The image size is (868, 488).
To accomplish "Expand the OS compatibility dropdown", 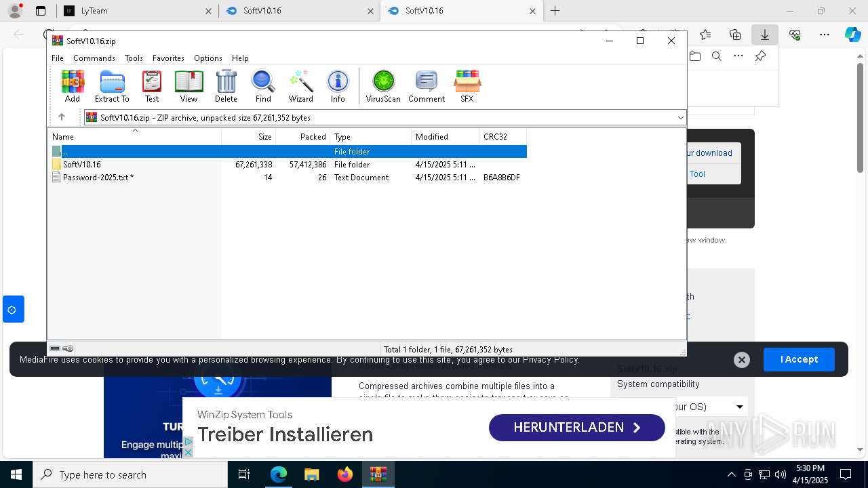I will click(739, 407).
